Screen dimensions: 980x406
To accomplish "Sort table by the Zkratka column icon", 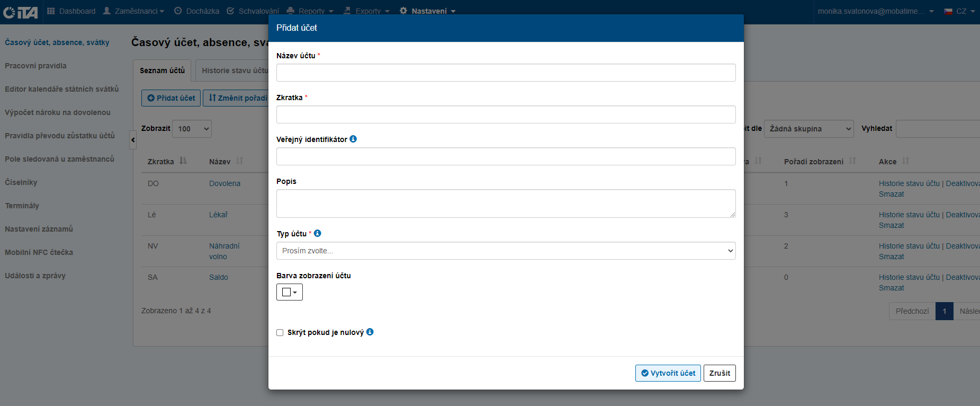I will [183, 161].
